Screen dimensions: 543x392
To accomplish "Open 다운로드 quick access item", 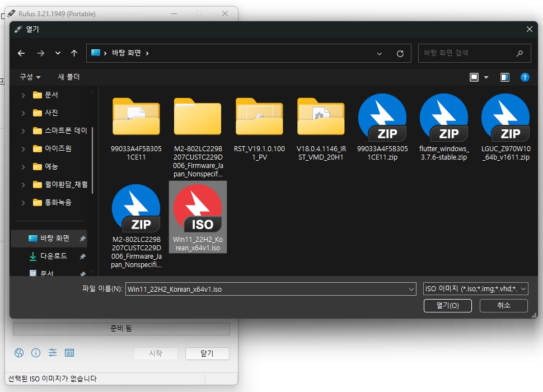I will (49, 256).
